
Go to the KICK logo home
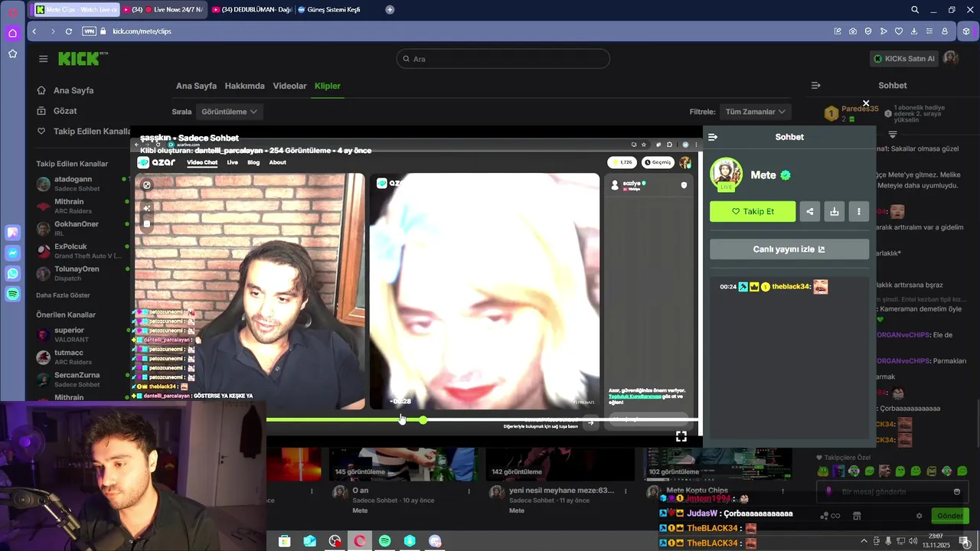click(x=80, y=59)
